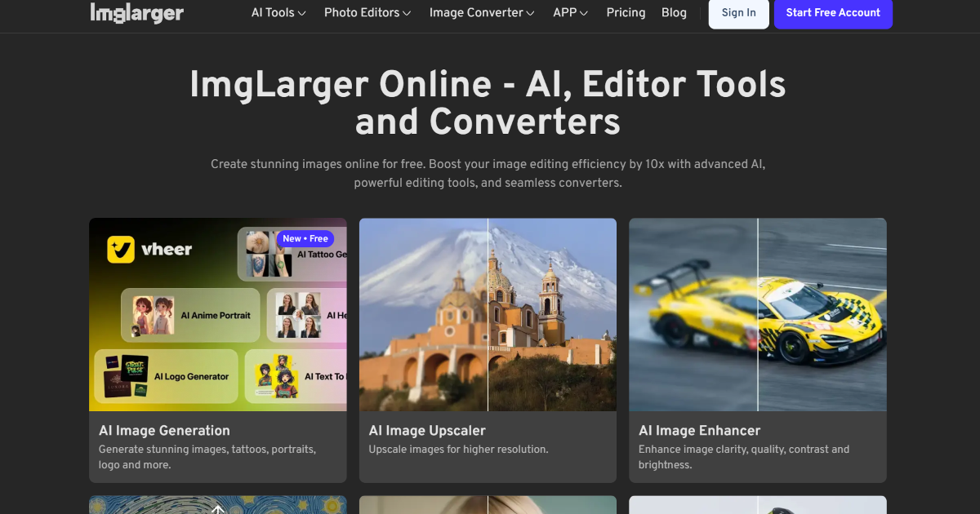Click the Start Free Account button
The height and width of the screenshot is (514, 980).
coord(833,13)
